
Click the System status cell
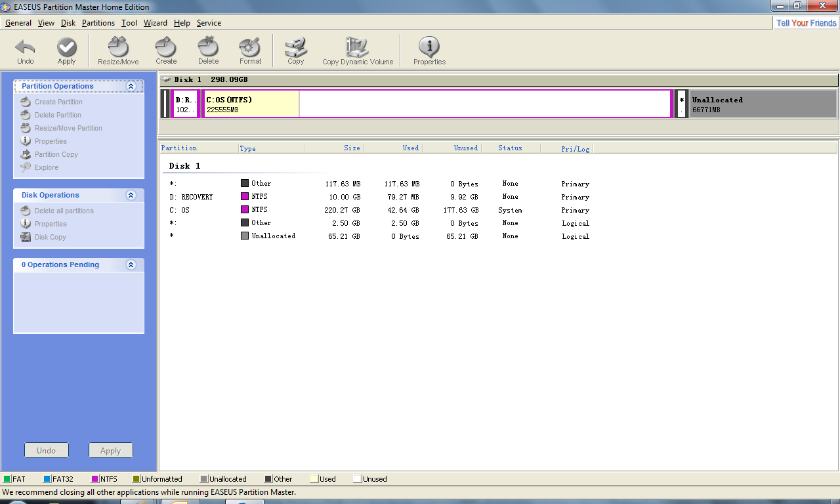coord(510,210)
